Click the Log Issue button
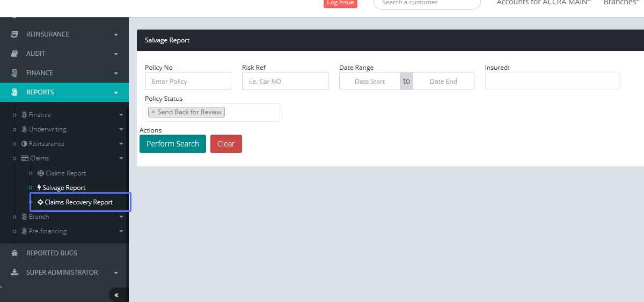Viewport: 644px width, 302px height. (340, 3)
